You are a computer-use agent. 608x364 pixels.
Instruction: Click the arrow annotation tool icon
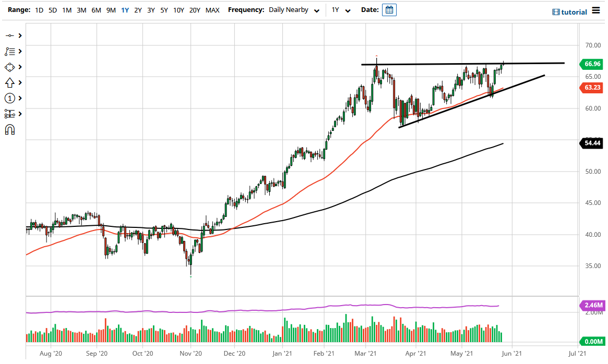(x=10, y=82)
